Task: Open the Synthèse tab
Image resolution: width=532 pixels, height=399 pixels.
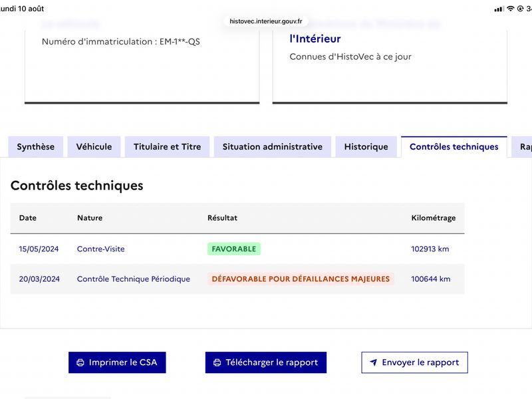Action: click(x=36, y=147)
